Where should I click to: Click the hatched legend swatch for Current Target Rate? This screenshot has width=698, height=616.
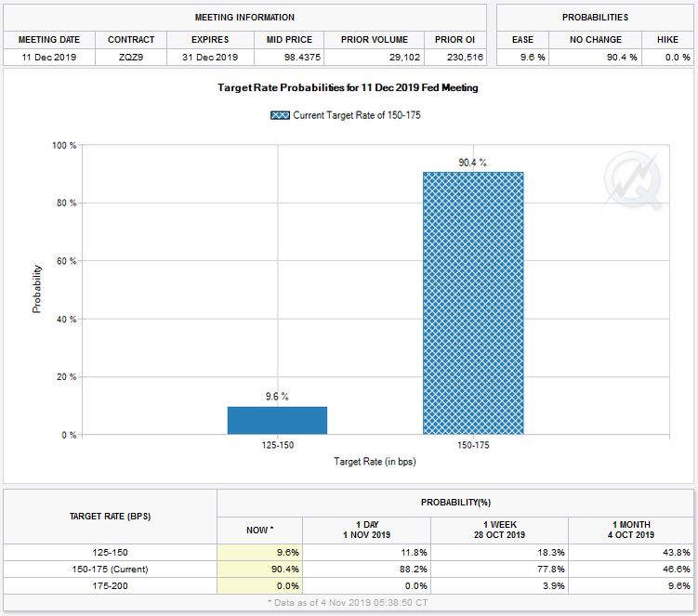click(x=280, y=115)
